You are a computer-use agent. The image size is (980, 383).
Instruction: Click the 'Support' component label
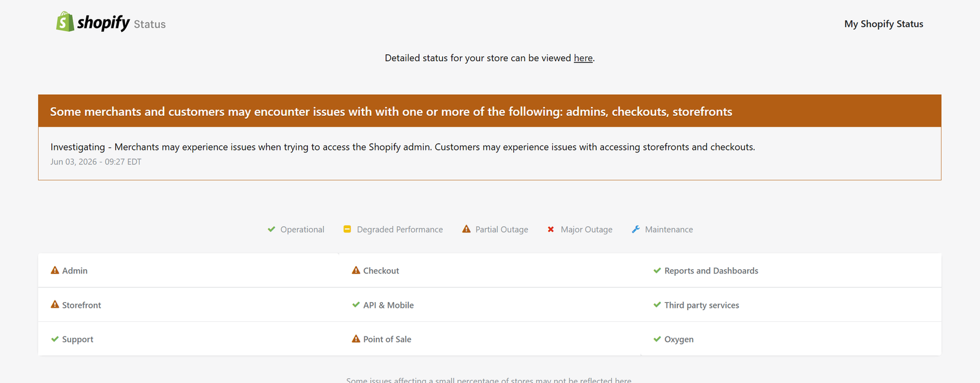point(78,340)
